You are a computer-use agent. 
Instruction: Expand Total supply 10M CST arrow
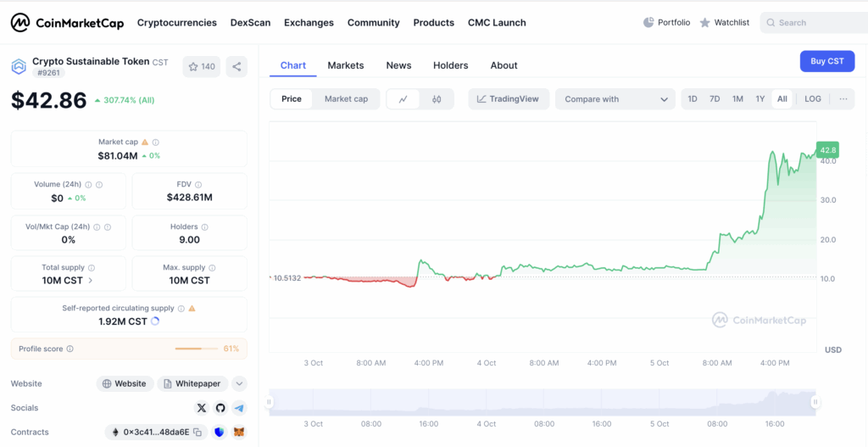coord(91,281)
